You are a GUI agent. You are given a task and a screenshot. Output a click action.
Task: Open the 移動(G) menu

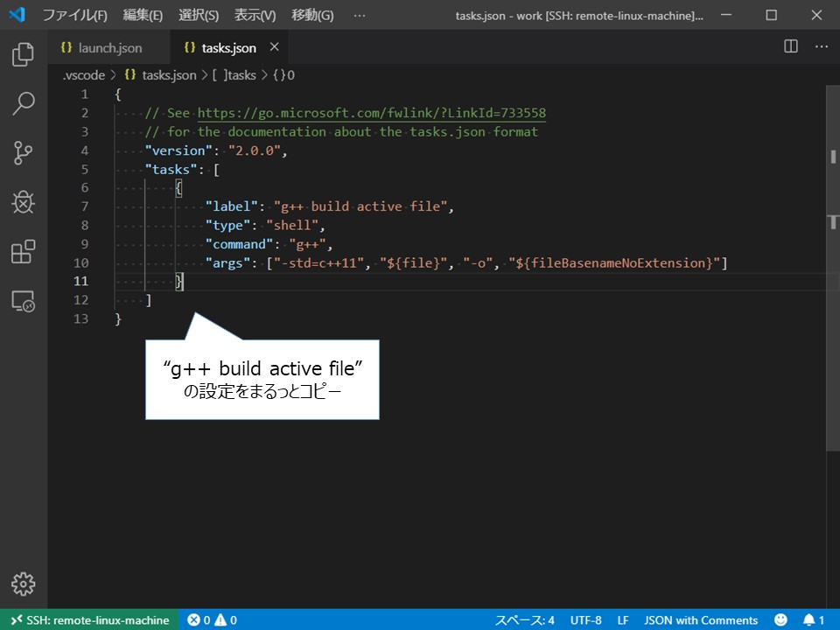312,16
